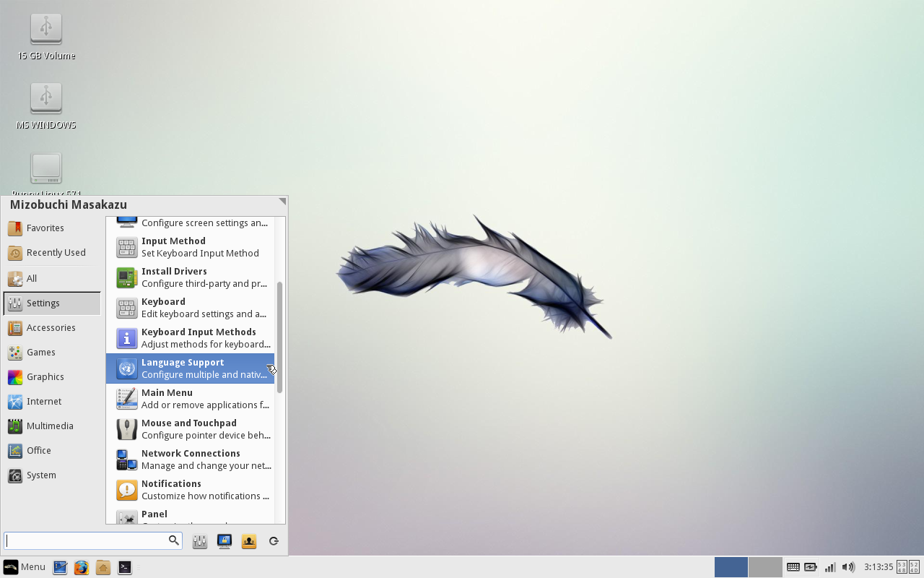Click the Show Desktop taskbar icon

point(60,567)
